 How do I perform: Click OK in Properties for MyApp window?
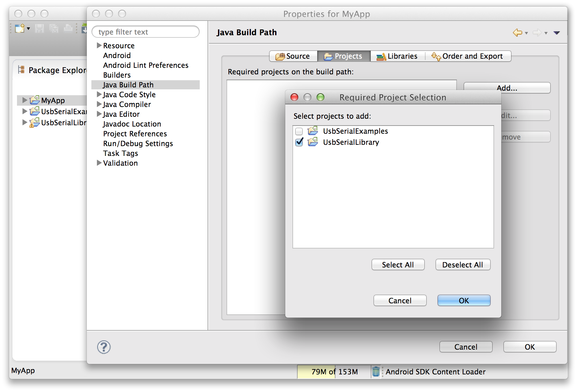click(x=530, y=347)
